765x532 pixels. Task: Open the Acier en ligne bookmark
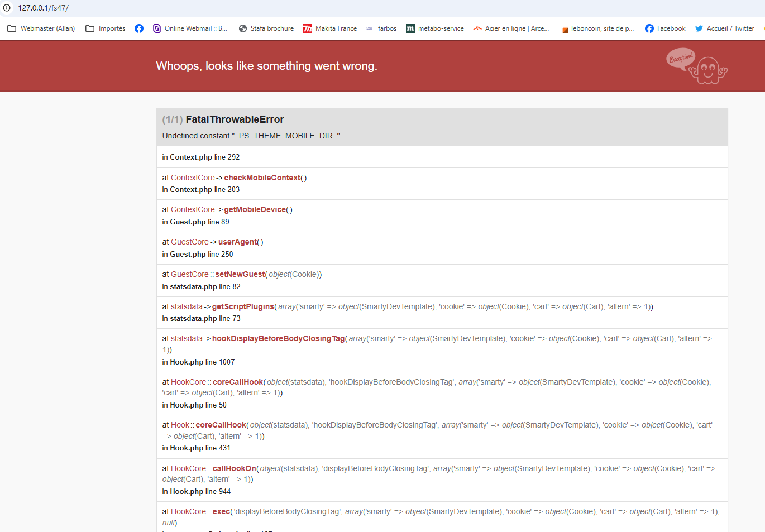click(511, 28)
